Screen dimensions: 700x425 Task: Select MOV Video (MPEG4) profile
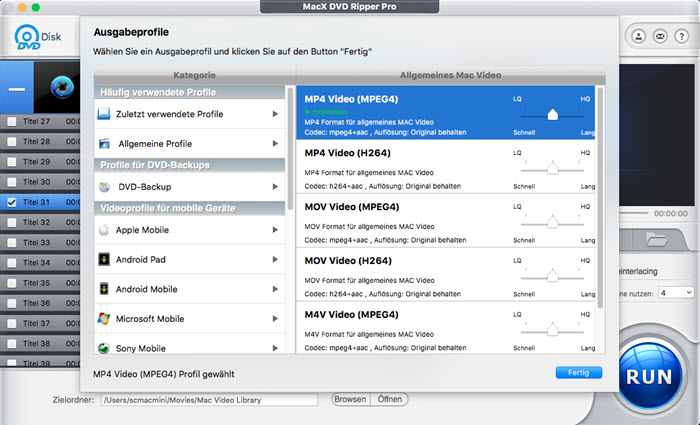pos(446,221)
